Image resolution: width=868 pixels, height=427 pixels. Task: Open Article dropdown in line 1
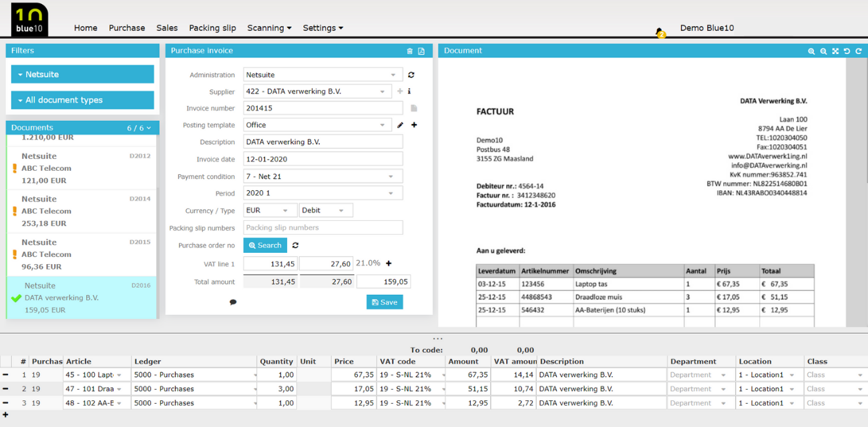(x=97, y=375)
